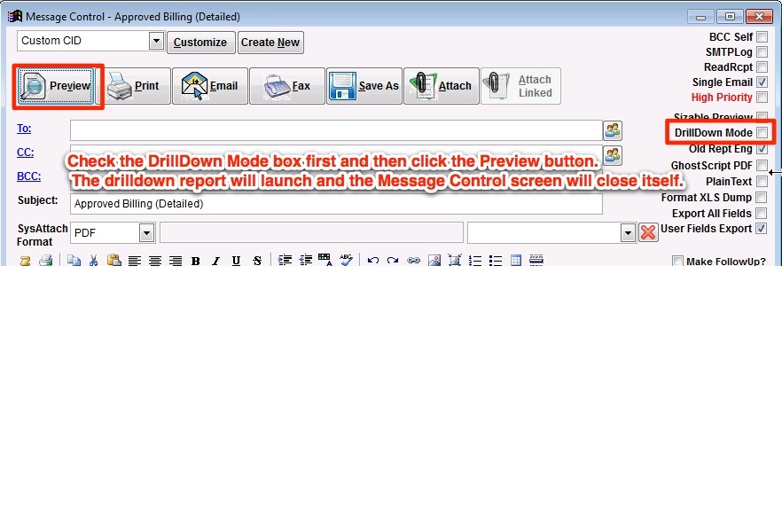Click the Fax button
This screenshot has width=782, height=532.
click(286, 86)
